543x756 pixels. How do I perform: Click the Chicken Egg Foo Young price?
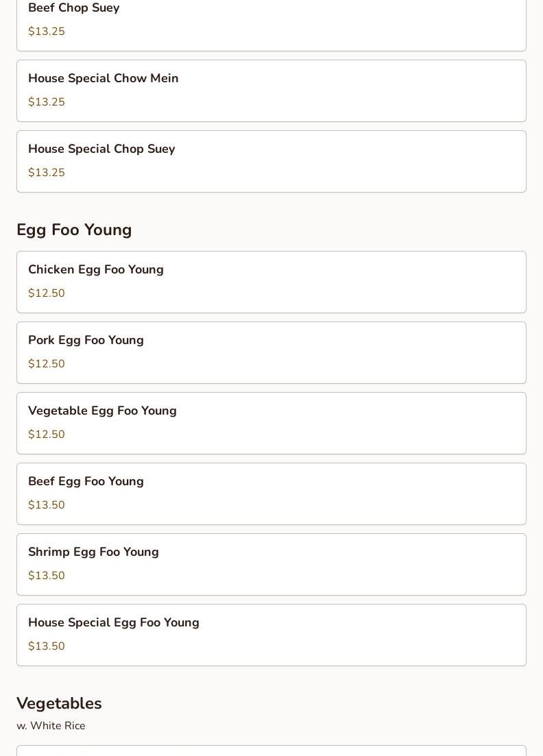[47, 293]
